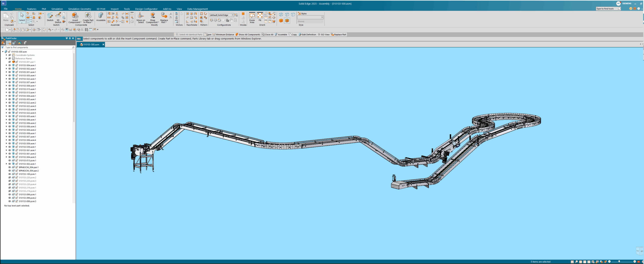
Task: Open the Features ribbon tab
Action: point(31,9)
